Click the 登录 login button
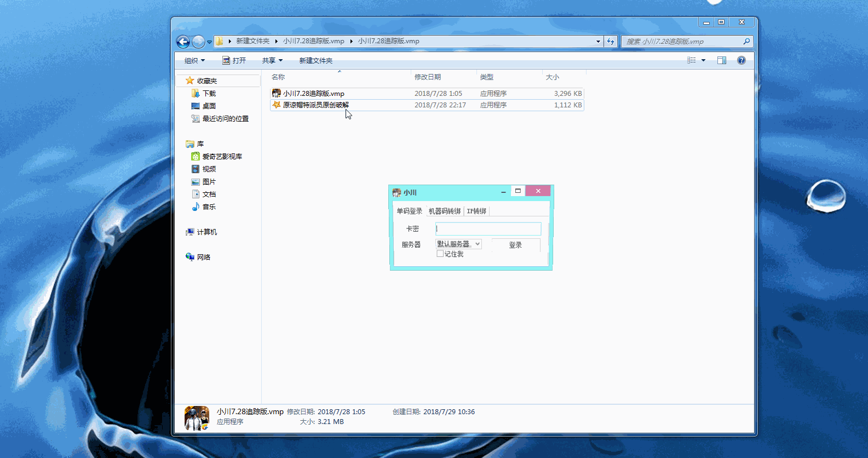 pos(515,245)
